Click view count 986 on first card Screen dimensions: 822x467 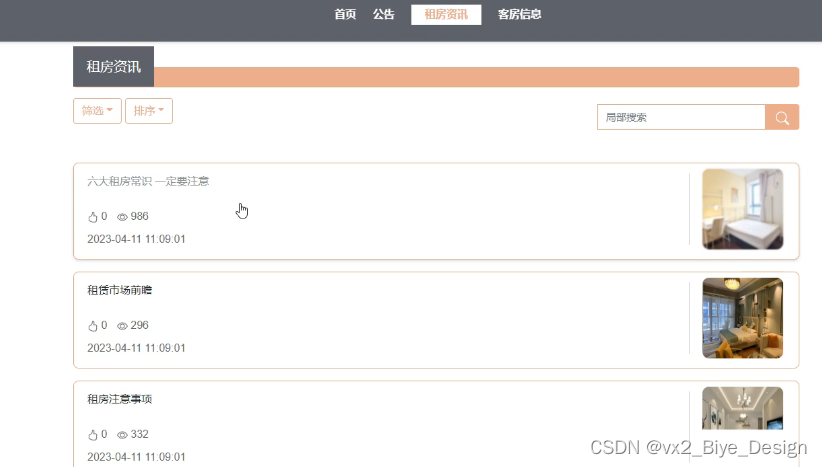(139, 216)
